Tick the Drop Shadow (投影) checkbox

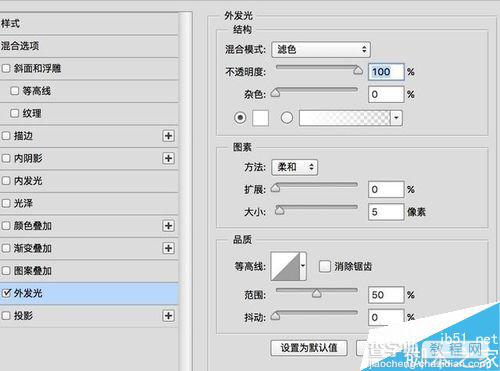tap(6, 315)
